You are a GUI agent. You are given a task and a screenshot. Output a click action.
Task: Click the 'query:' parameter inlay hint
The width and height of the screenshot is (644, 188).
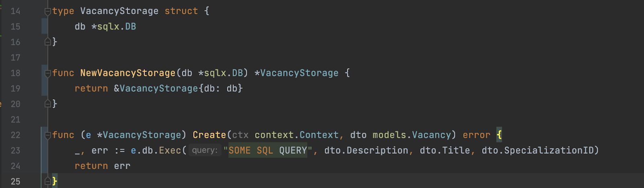point(205,150)
